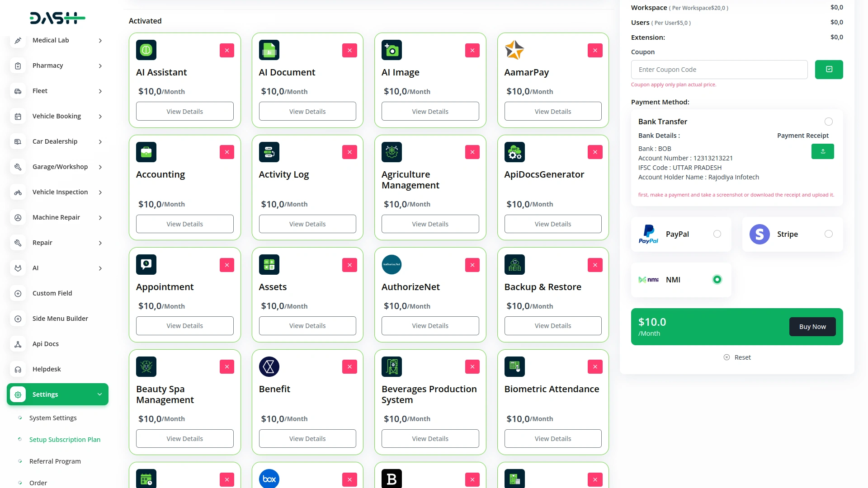Viewport: 868px width, 488px height.
Task: Apply coupon with the green check button
Action: [x=829, y=70]
